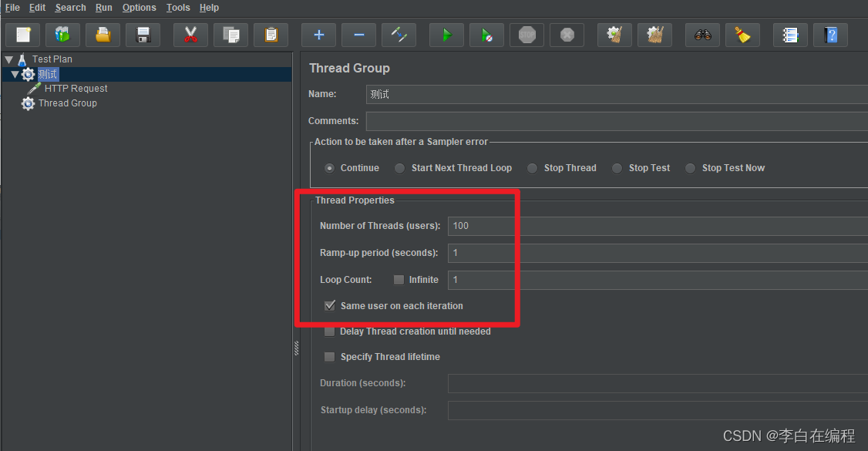Uncheck Same user on each iteration

coord(329,305)
